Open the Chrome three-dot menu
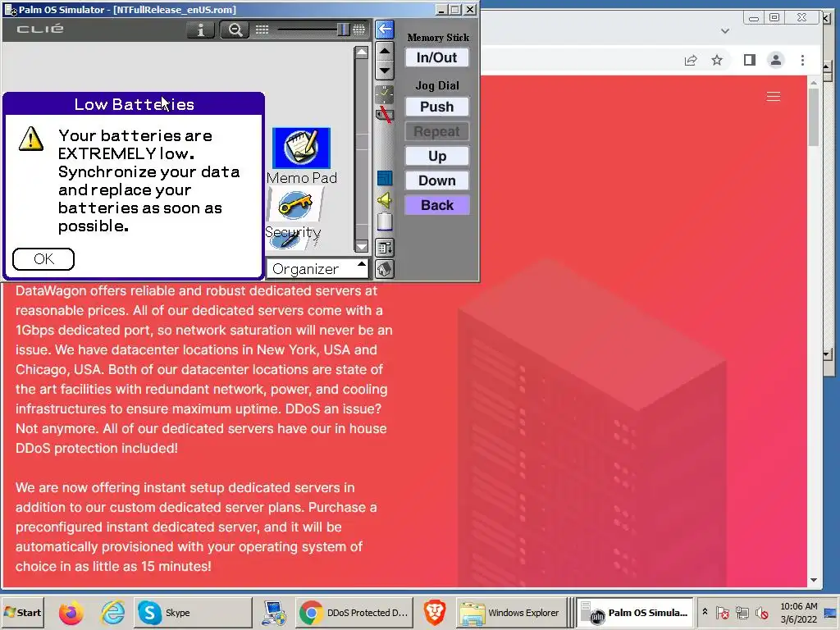 802,60
